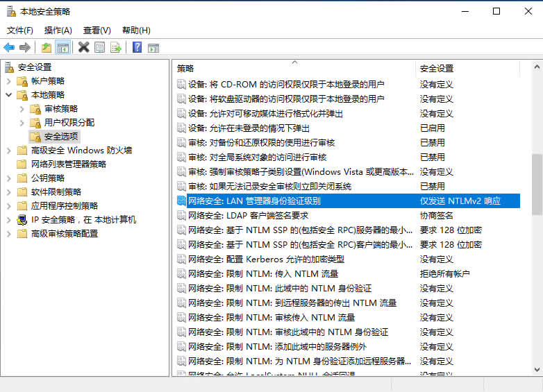Toggle the show/hide console tree icon
543x392 pixels.
63,48
